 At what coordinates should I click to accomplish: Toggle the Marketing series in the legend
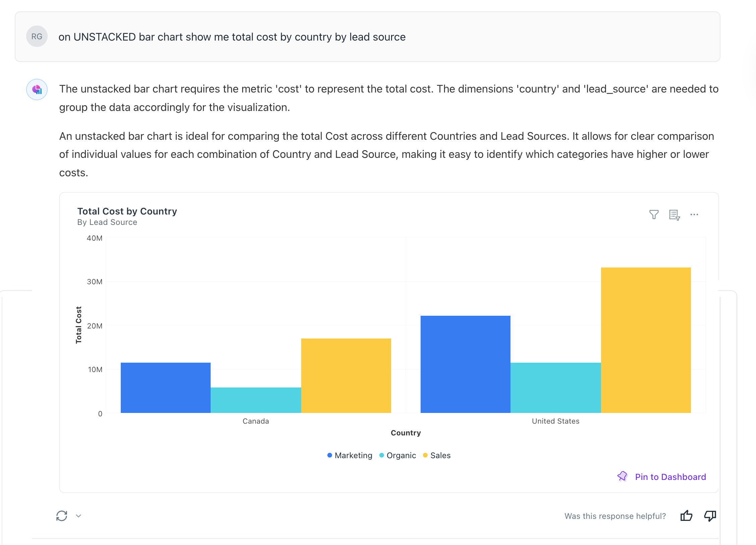click(x=350, y=456)
